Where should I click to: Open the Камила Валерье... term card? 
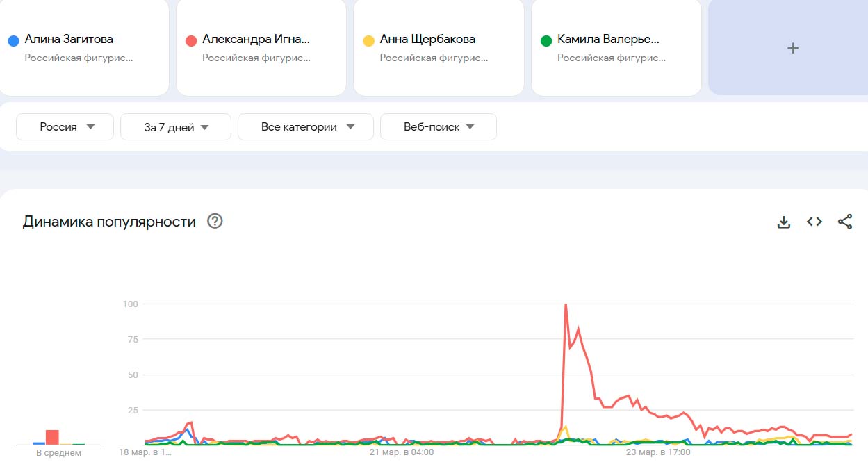[x=616, y=48]
